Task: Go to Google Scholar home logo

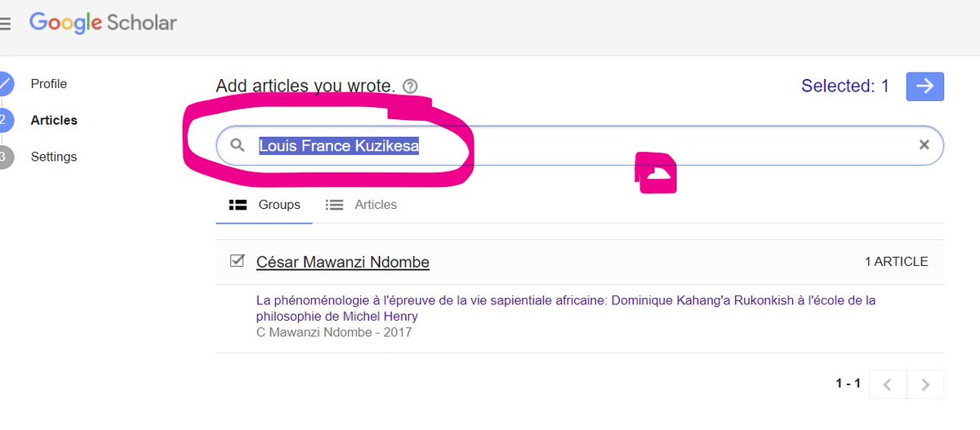Action: 103,23
